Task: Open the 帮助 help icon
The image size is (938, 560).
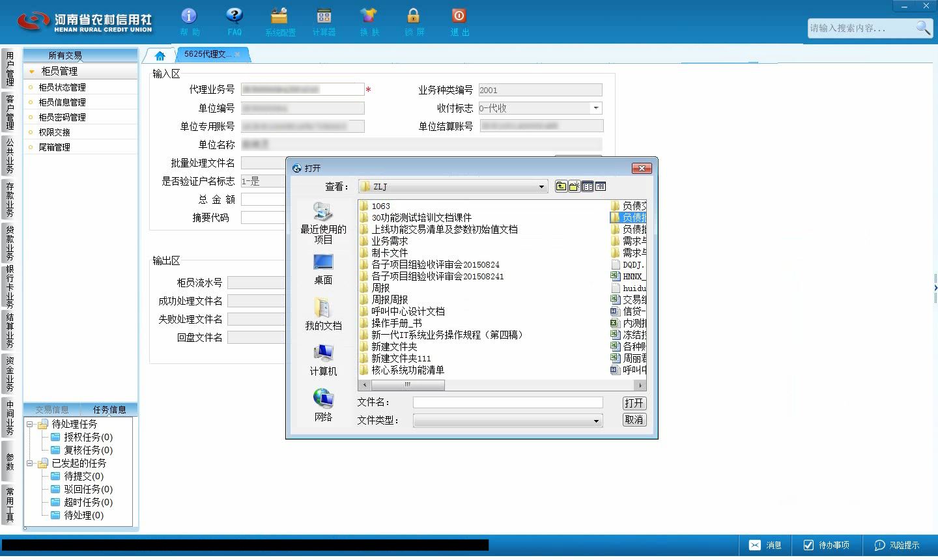Action: tap(189, 21)
